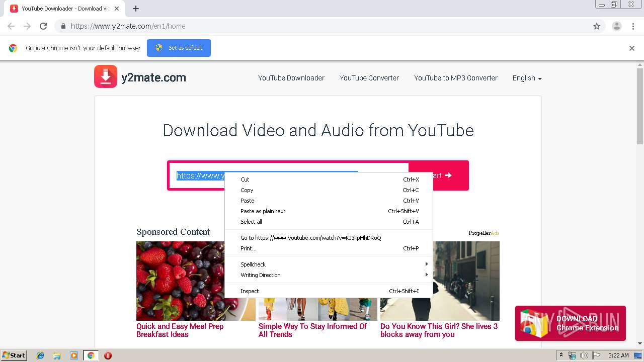The image size is (644, 362).
Task: Click the padlock site info icon
Action: click(63, 26)
